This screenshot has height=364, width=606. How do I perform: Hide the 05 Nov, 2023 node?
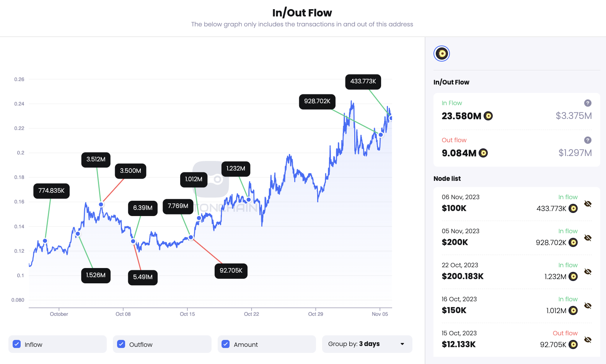point(588,238)
